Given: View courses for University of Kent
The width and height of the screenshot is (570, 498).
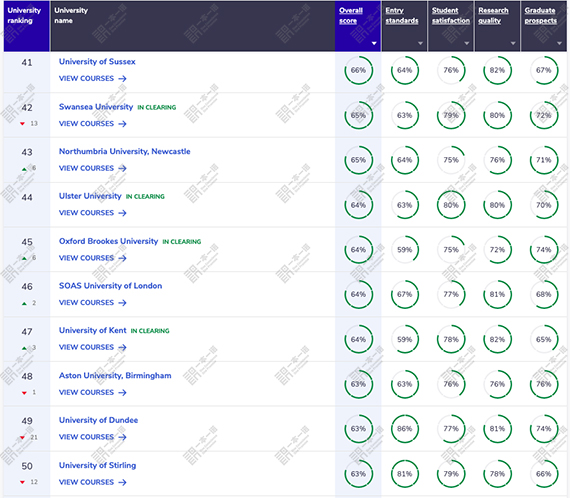Looking at the screenshot, I should tap(92, 347).
